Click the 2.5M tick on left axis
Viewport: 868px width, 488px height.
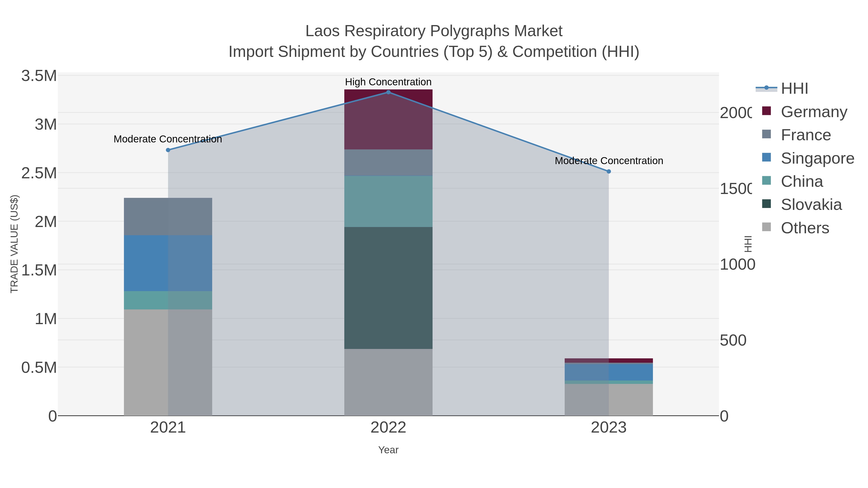(39, 173)
